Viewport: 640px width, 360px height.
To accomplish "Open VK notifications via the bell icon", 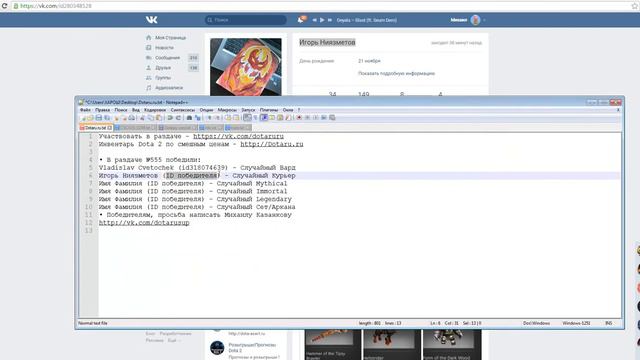I will [x=301, y=20].
